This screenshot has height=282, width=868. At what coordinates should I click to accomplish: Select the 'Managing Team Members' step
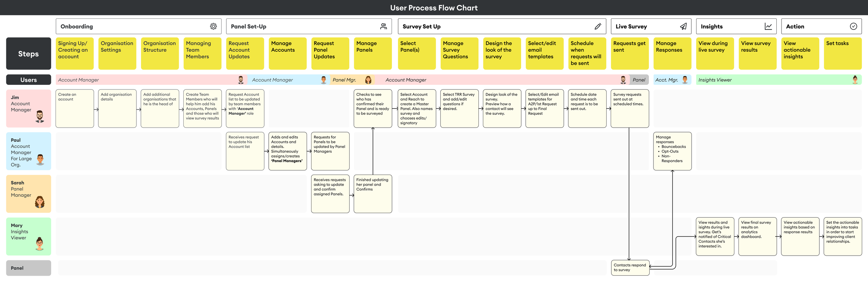coord(202,54)
